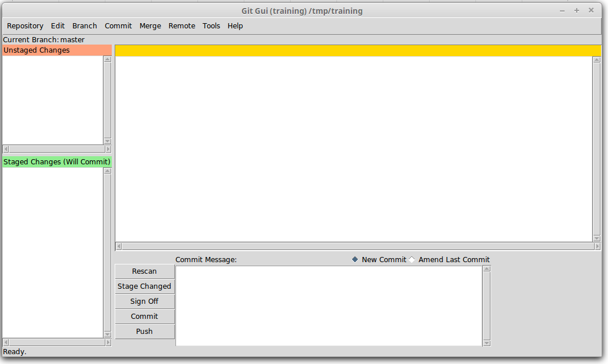Viewport: 608px width, 364px height.
Task: Click down arrow of Staged Changes scrollbar
Action: (107, 334)
